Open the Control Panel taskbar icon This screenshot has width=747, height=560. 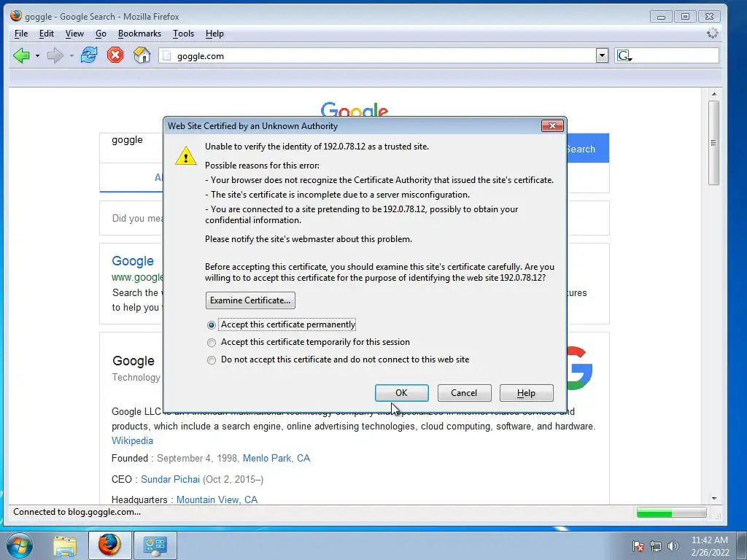point(155,545)
